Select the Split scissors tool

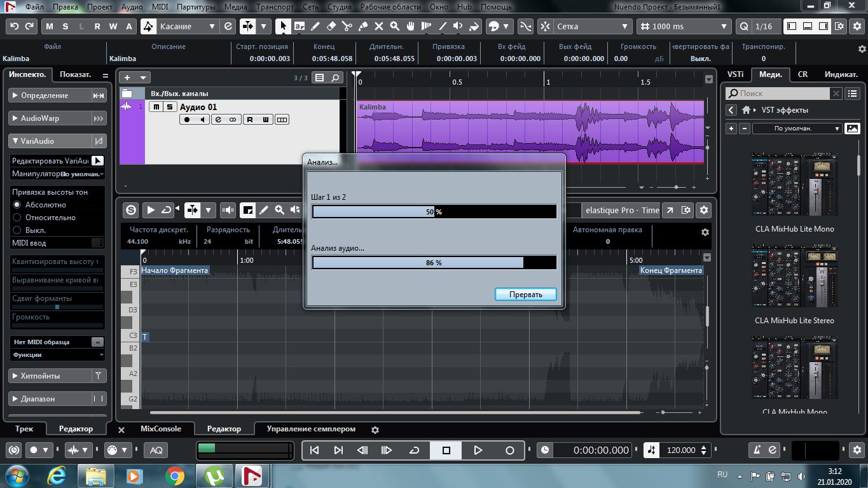[x=347, y=26]
